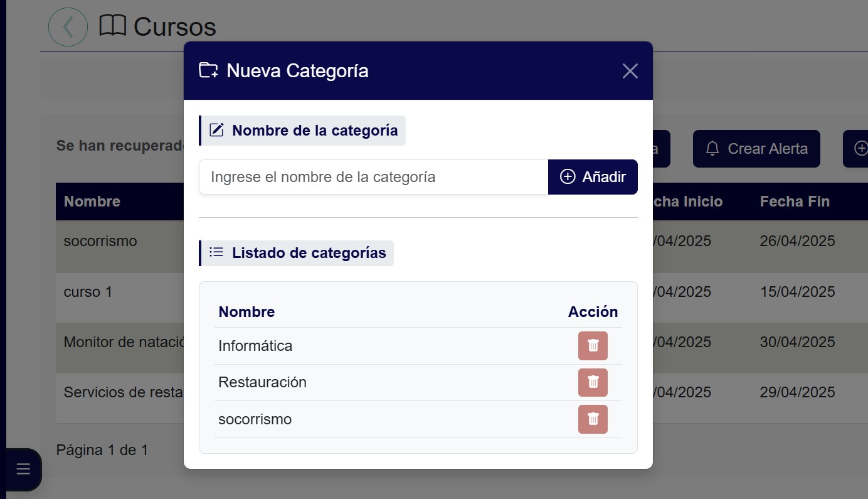
Task: Click the Nombre column header in courses table
Action: point(92,201)
